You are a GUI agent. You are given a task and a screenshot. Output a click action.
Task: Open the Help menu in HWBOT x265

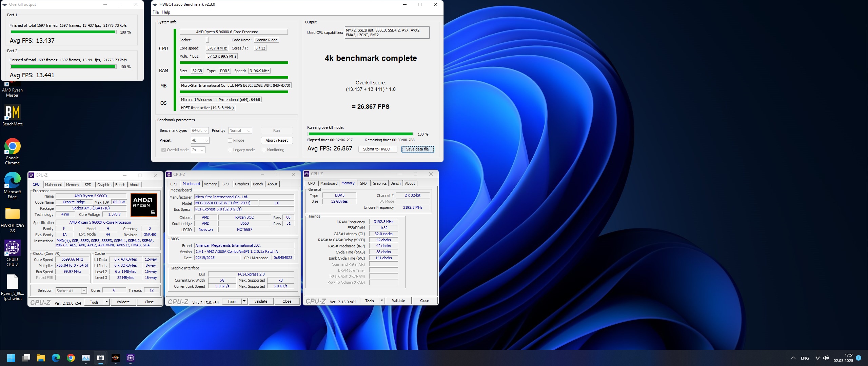point(166,12)
